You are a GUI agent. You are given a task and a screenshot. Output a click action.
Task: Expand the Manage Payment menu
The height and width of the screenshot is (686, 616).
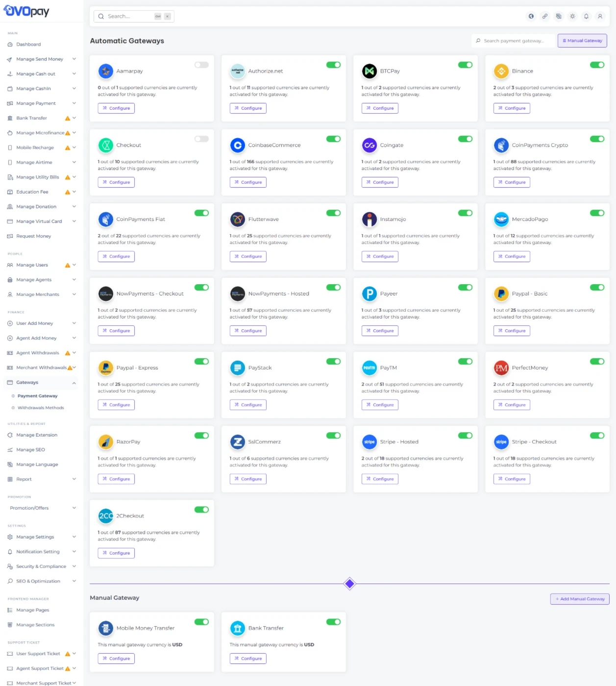42,103
